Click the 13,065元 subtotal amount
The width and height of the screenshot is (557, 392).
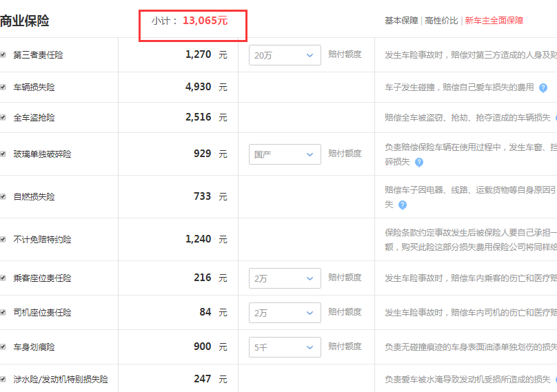[x=205, y=21]
